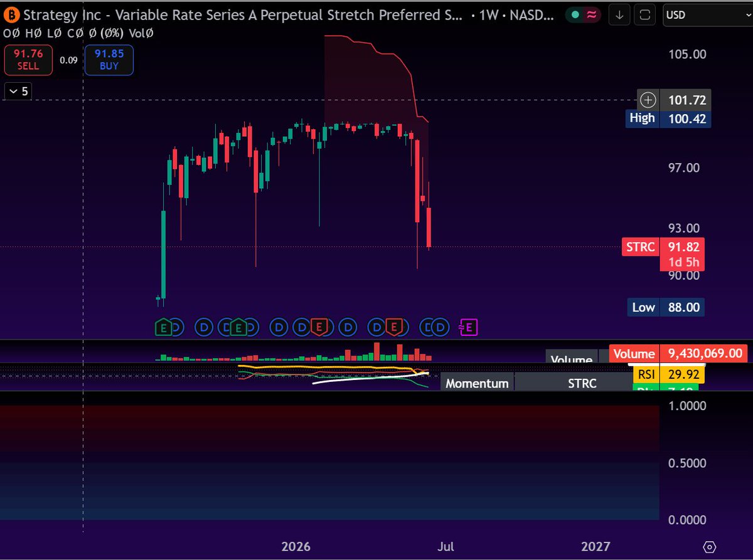Click the yellow RSI 29.92 label

pyautogui.click(x=668, y=375)
